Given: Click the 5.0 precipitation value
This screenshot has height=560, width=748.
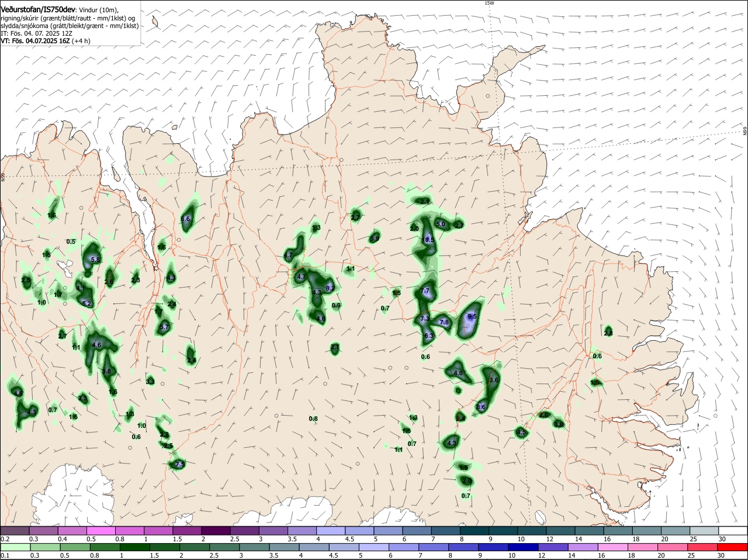Looking at the screenshot, I should (441, 224).
